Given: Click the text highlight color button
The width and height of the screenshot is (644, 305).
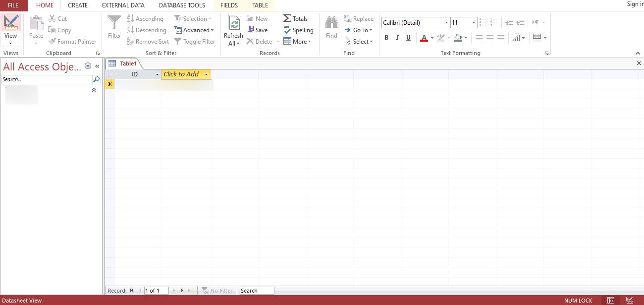Looking at the screenshot, I should pyautogui.click(x=441, y=38).
